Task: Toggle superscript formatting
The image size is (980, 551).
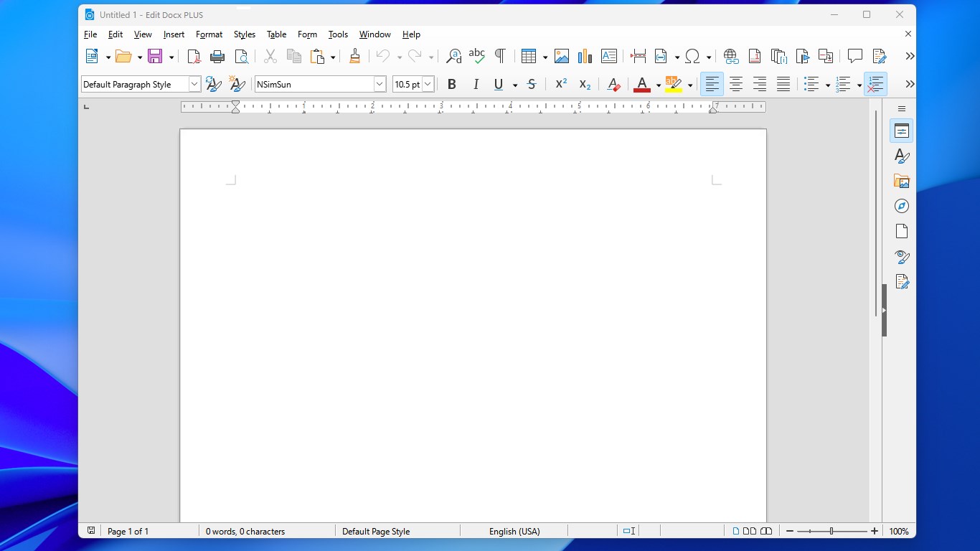Action: (x=560, y=84)
